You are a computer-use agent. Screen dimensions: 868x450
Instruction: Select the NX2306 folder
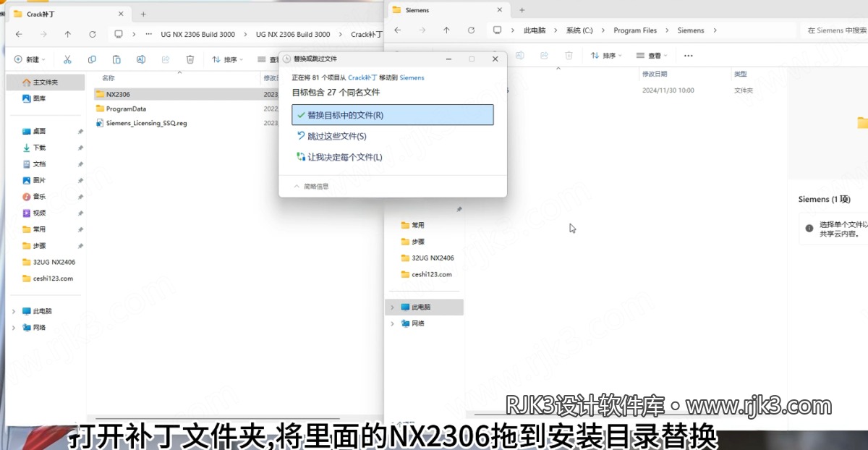(118, 94)
